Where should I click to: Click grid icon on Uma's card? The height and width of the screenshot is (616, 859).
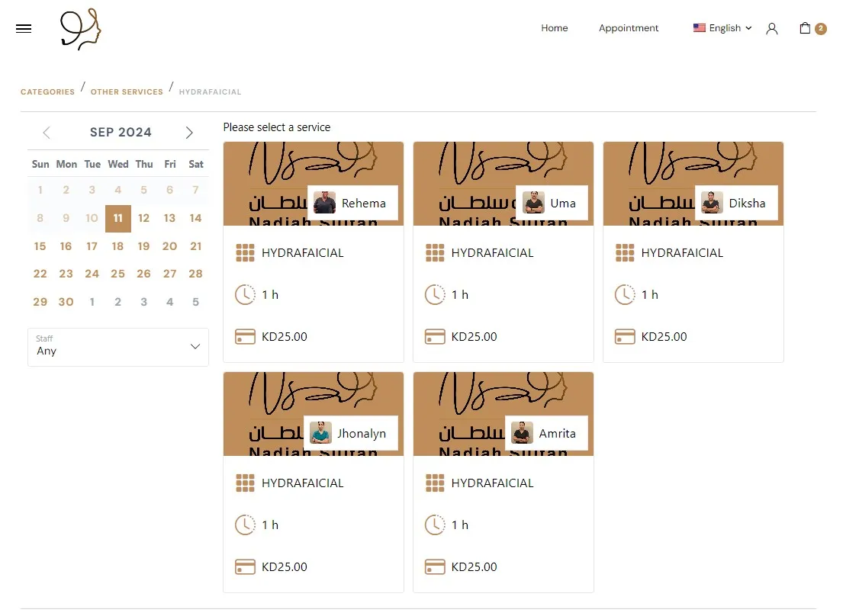[435, 253]
